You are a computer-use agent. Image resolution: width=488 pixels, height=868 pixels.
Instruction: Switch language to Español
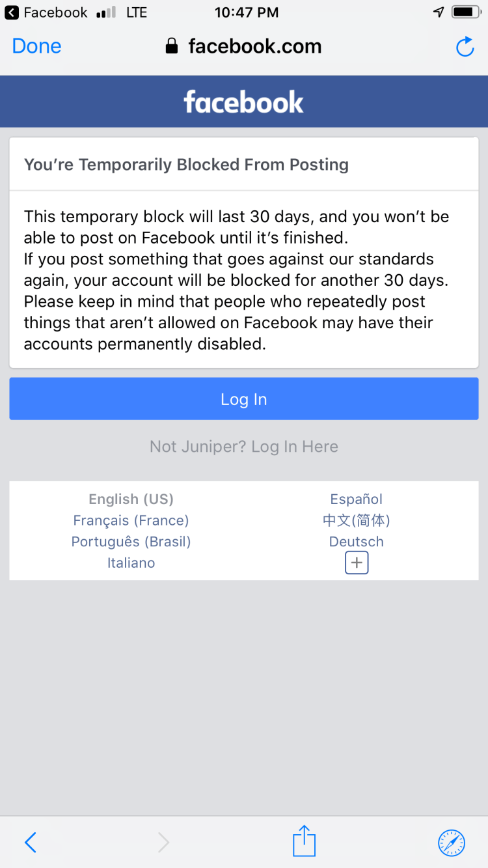click(x=357, y=499)
